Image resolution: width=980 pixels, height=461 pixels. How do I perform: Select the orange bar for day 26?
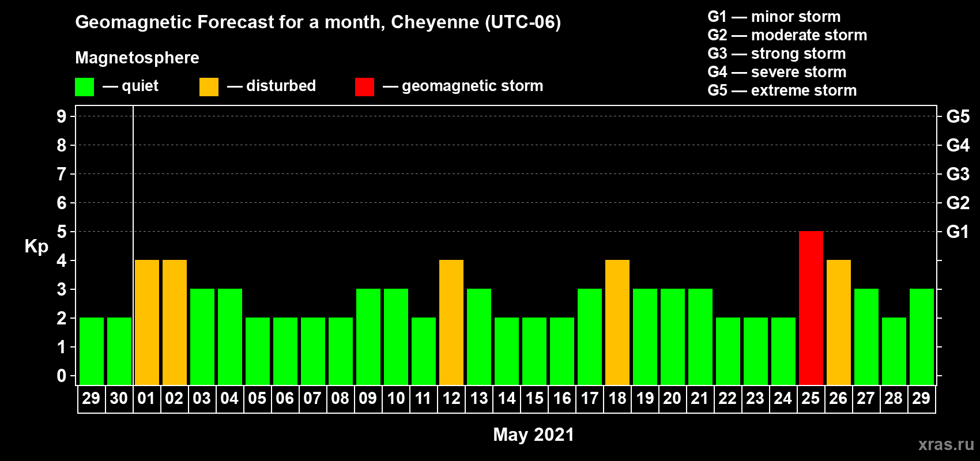pyautogui.click(x=839, y=323)
